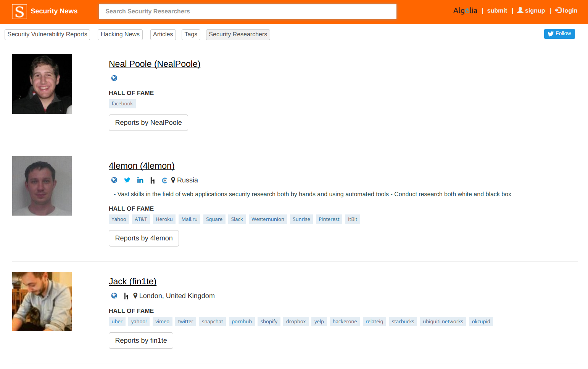Image resolution: width=588 pixels, height=369 pixels.
Task: Select the Yahoo tag under 4lemon
Action: 119,219
